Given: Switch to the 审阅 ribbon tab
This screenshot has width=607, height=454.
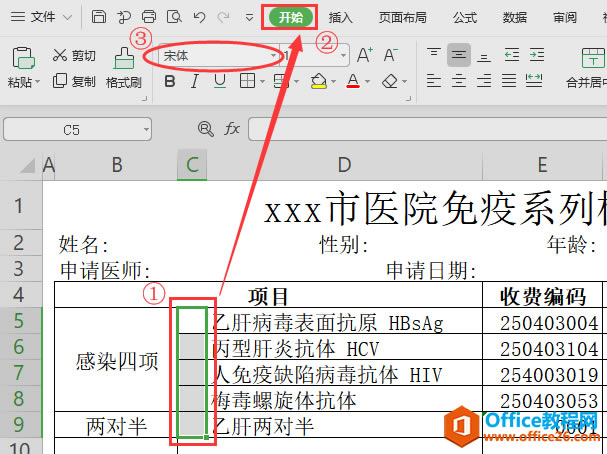Looking at the screenshot, I should click(564, 17).
